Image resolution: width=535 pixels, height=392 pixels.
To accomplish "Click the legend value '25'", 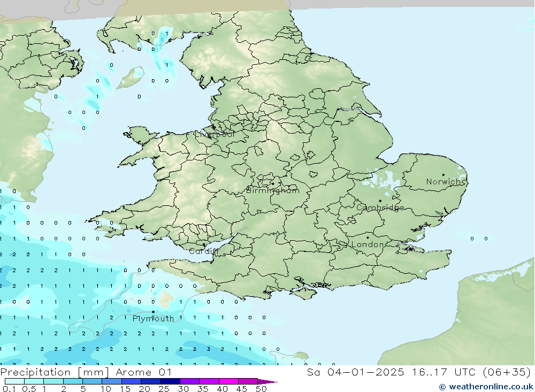I will coord(164,389).
